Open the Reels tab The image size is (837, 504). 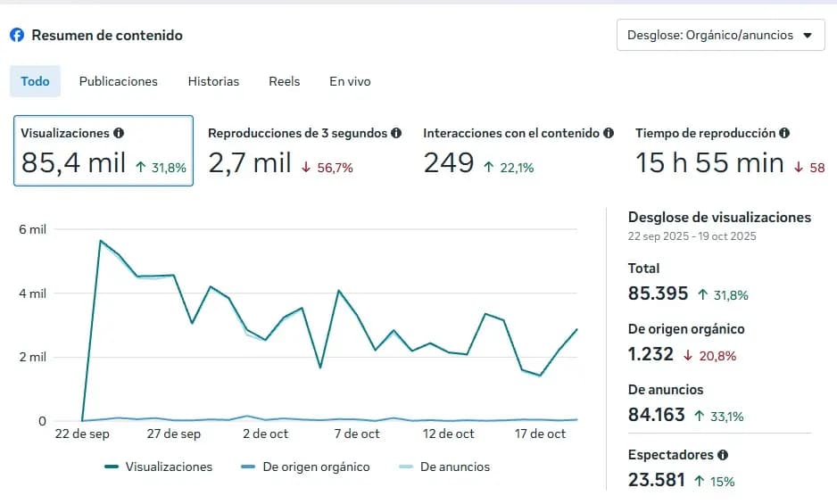tap(285, 81)
